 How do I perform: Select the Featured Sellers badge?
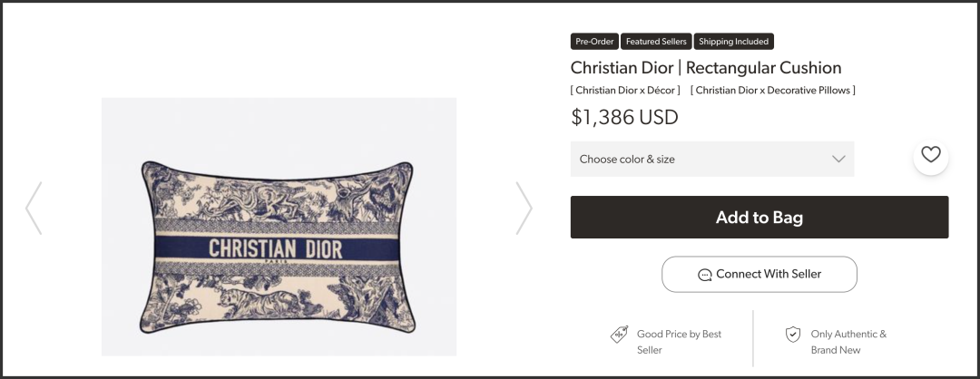tap(656, 41)
